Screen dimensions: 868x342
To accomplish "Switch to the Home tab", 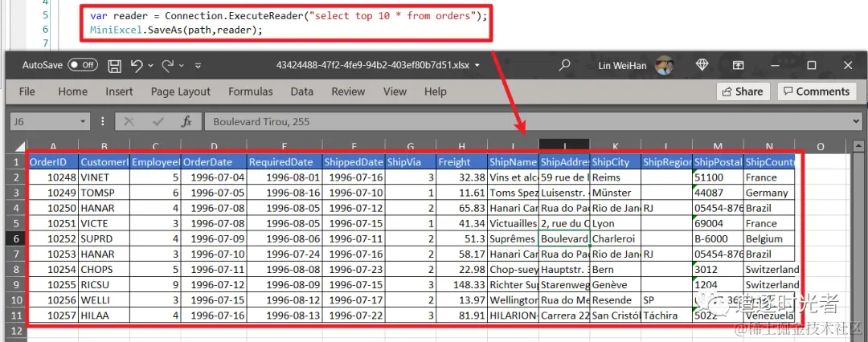I will (x=73, y=92).
